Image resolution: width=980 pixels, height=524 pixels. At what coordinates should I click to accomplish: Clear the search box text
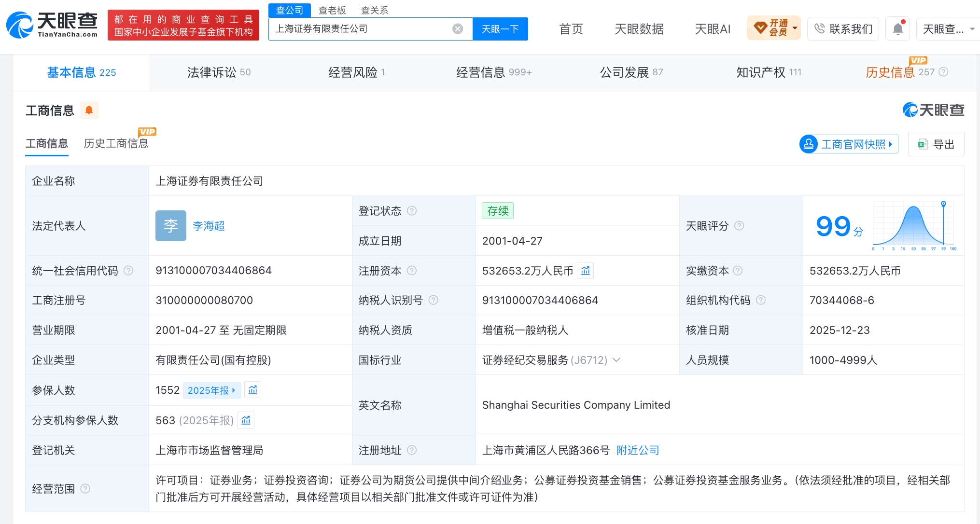coord(458,29)
